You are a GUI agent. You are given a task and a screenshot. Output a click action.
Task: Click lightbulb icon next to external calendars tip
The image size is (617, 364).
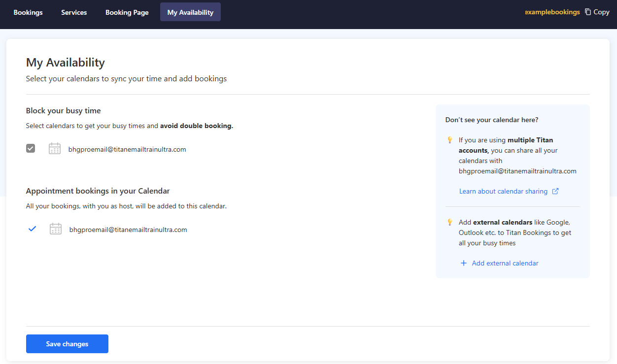tap(449, 222)
